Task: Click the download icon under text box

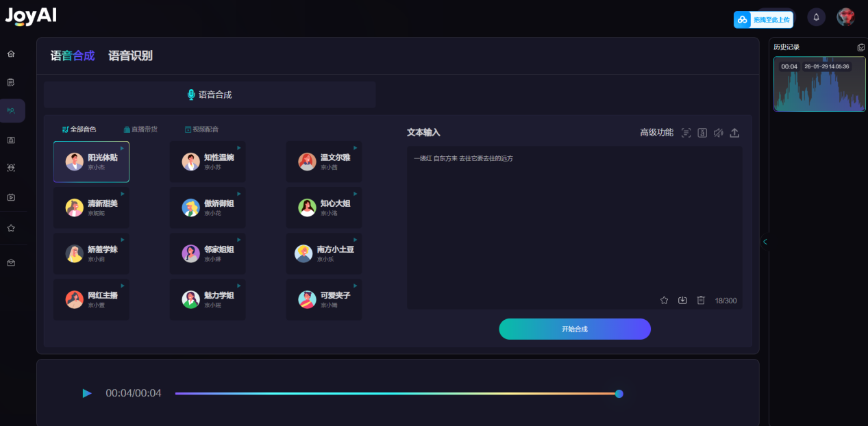Action: (682, 300)
